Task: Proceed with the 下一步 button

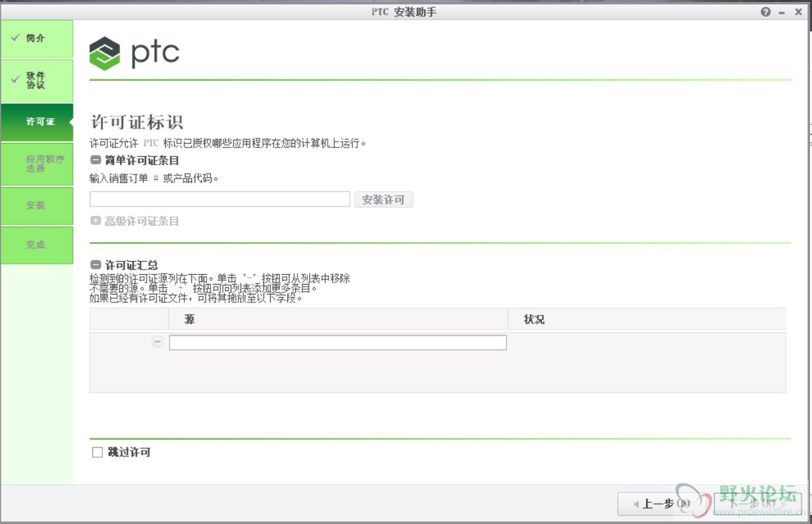Action: click(x=758, y=504)
